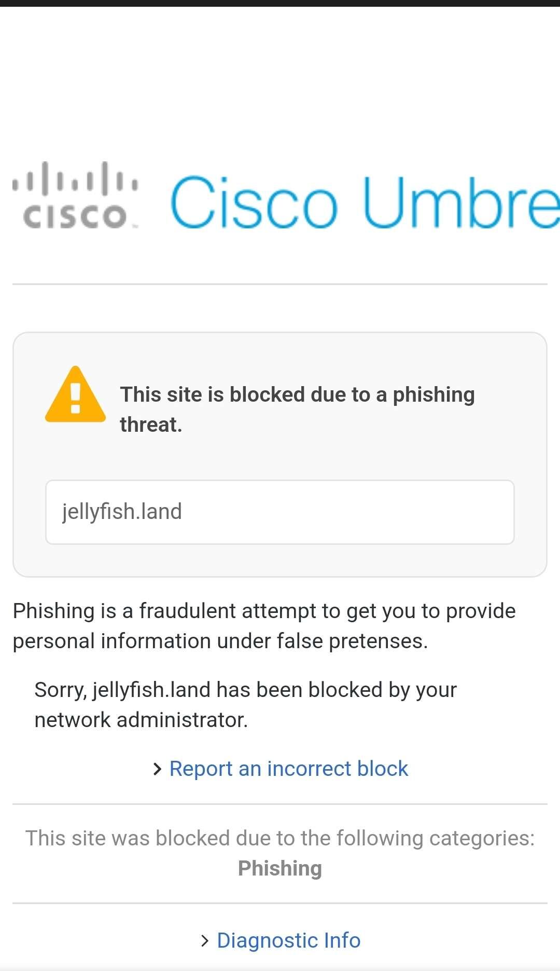This screenshot has height=971, width=560.
Task: Click the word 'Umbre' in the header
Action: coord(461,202)
